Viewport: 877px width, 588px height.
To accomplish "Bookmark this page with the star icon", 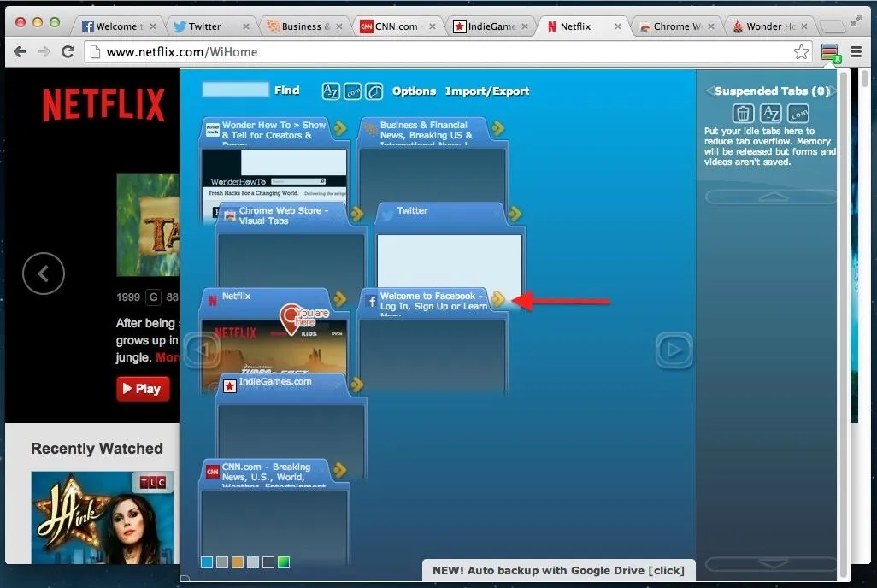I will pos(801,52).
